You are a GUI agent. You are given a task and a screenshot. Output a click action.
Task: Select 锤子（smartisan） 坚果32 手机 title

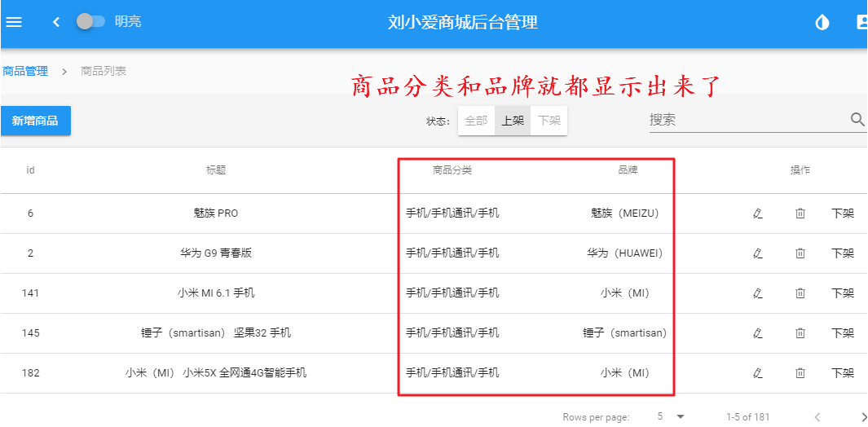click(216, 332)
